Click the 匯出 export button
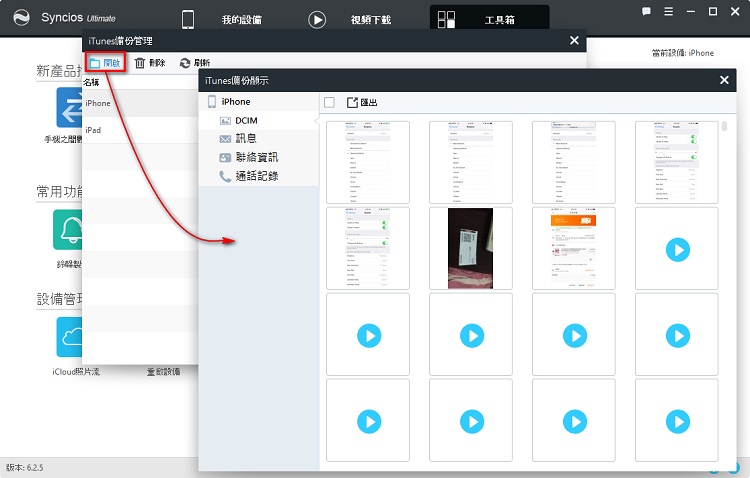 (362, 102)
